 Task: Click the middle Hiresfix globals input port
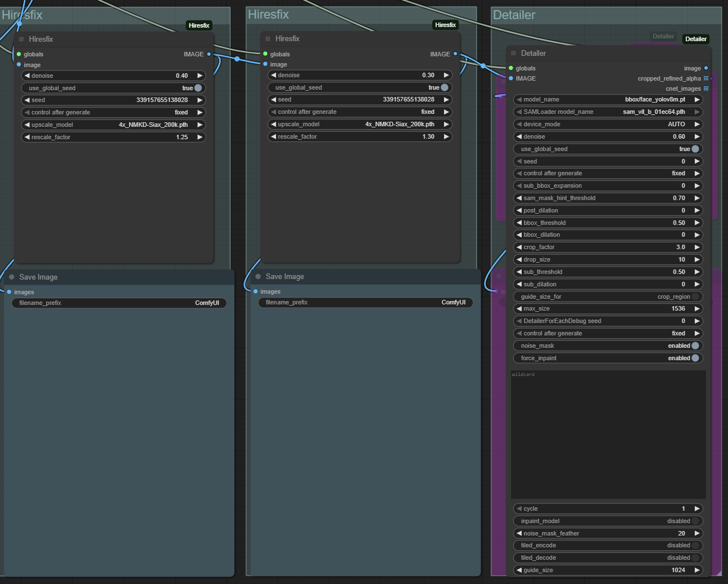(265, 54)
